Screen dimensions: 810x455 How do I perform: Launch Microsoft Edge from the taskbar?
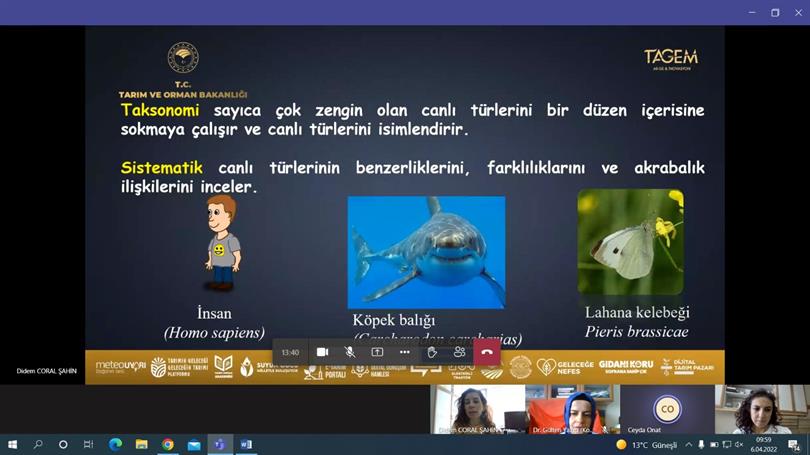[x=115, y=444]
